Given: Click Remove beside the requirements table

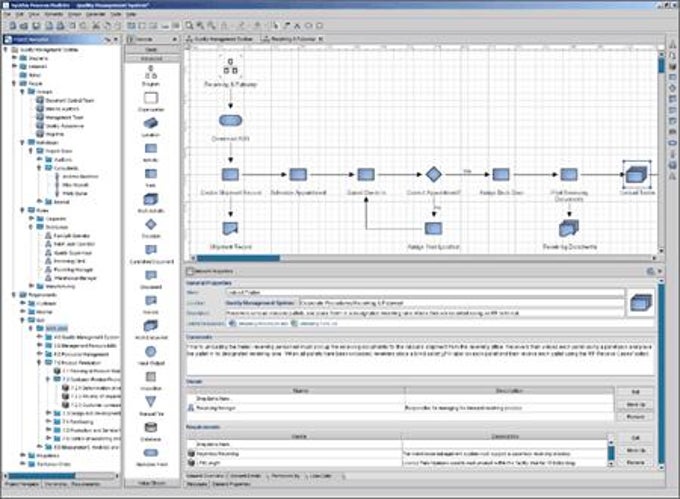Looking at the screenshot, I should [635, 463].
